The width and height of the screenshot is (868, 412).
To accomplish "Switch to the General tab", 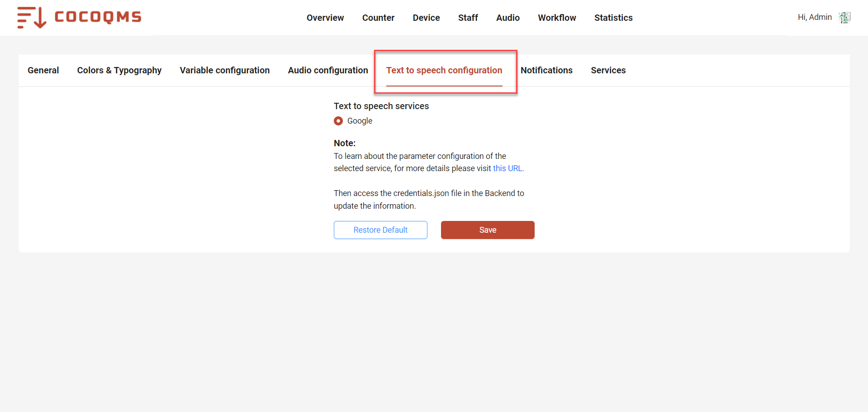I will [43, 70].
